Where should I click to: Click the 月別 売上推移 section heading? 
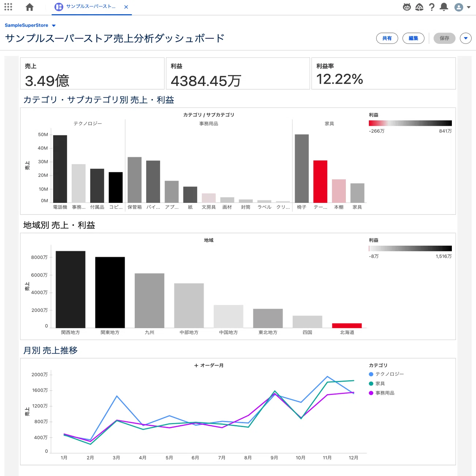50,350
